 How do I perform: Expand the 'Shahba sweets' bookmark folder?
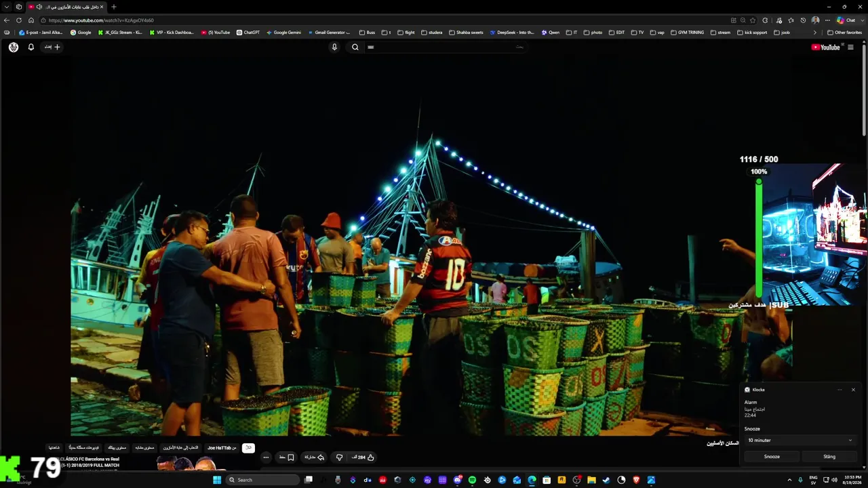coord(466,33)
